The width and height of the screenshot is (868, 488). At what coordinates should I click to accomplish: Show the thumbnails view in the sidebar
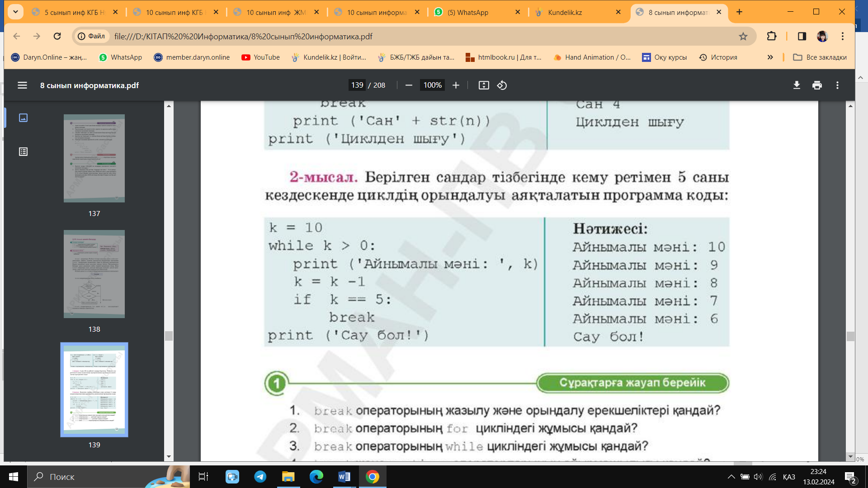coord(23,117)
